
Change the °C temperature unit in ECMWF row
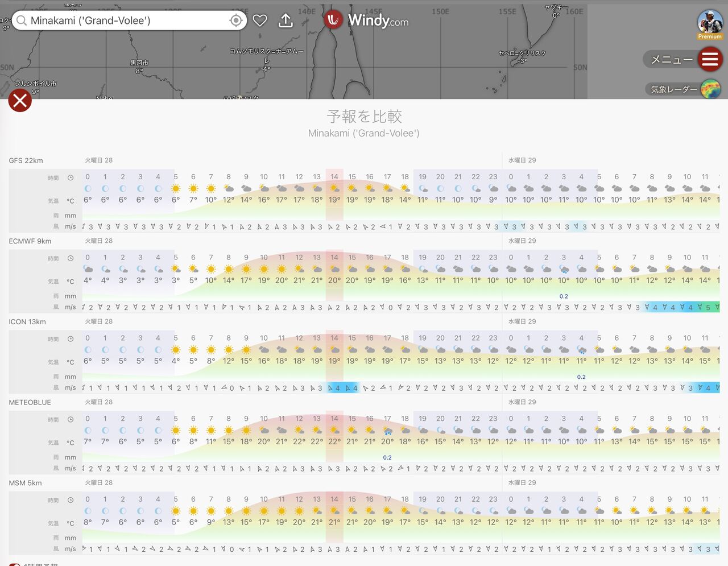click(x=71, y=282)
